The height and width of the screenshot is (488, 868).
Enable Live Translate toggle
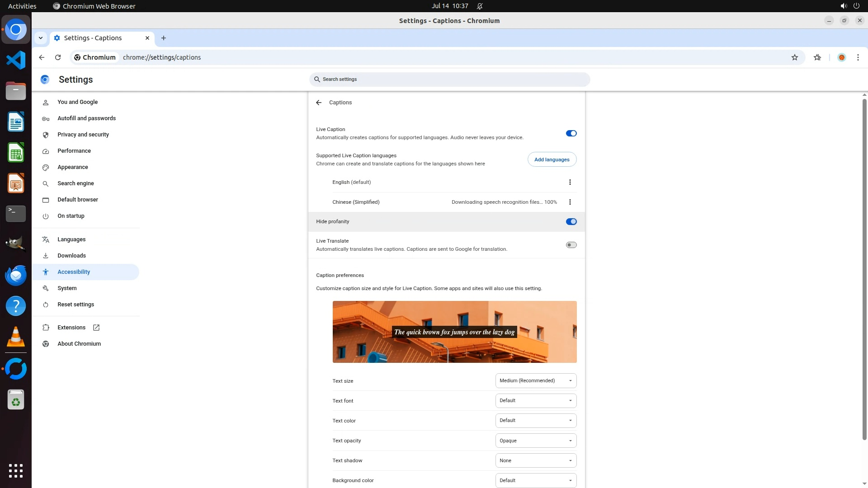coord(571,245)
